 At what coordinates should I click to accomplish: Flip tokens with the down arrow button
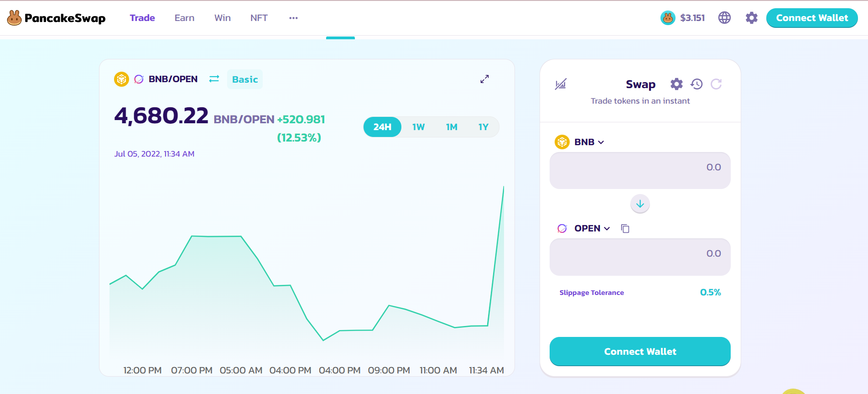640,204
